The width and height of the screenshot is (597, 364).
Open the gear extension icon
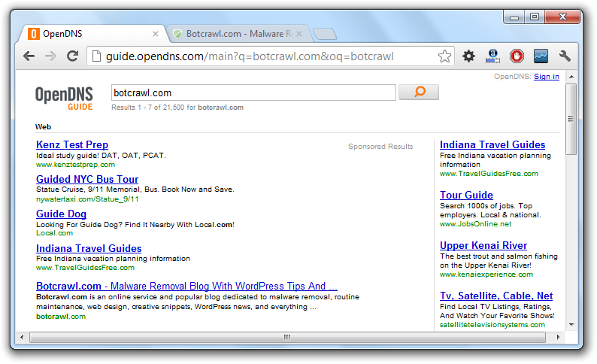468,56
